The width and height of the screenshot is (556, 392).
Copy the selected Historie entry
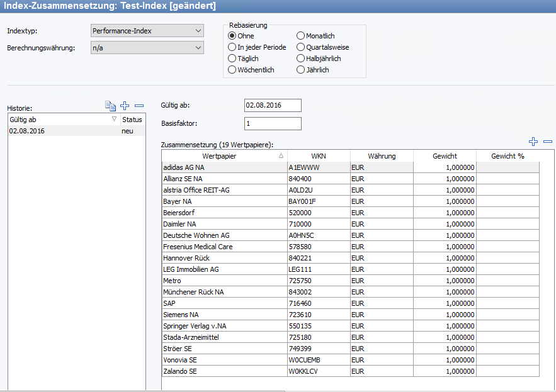[110, 106]
